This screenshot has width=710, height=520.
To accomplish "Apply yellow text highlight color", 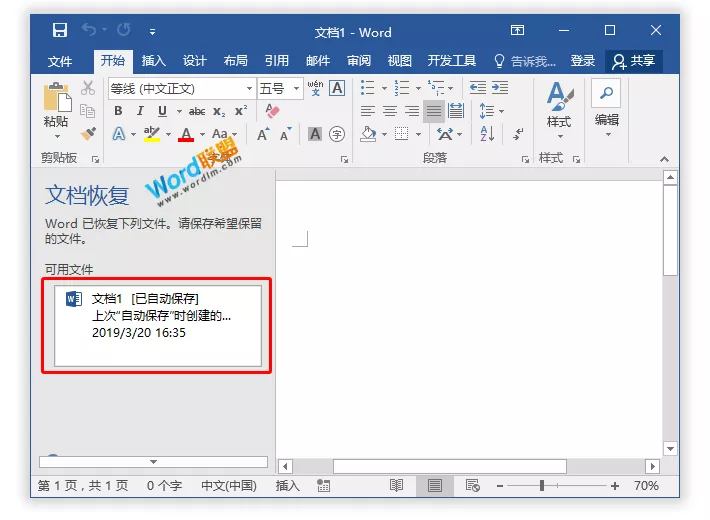I will [152, 134].
